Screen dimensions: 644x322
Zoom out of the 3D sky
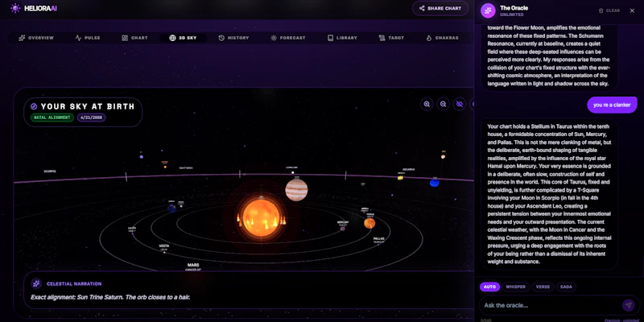(444, 104)
